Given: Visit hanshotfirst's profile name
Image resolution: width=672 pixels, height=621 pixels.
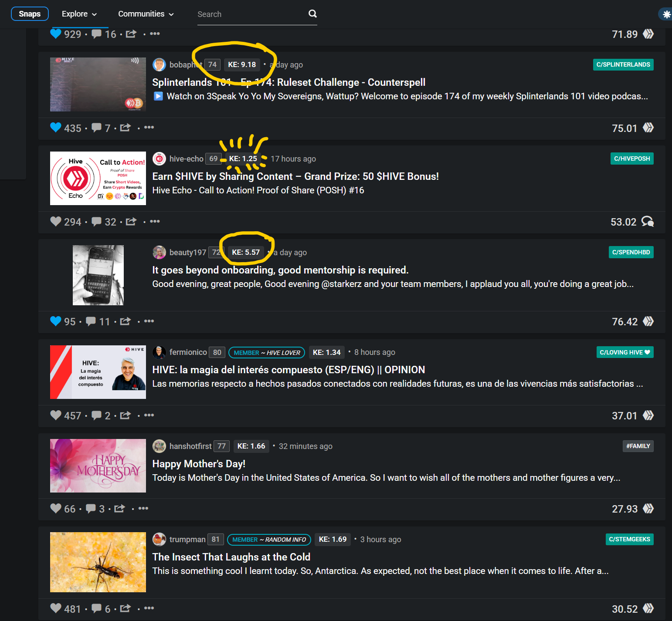Looking at the screenshot, I should [190, 446].
